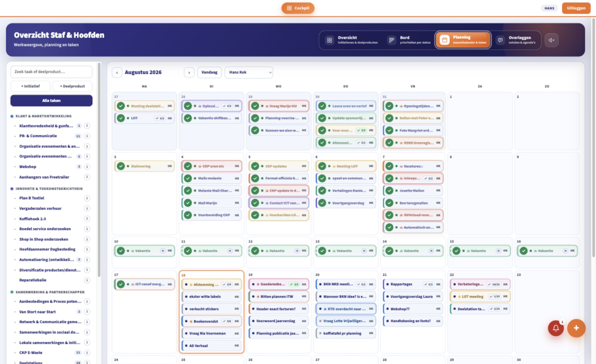Open the ekster witte labels task
The width and height of the screenshot is (596, 364).
click(x=212, y=296)
